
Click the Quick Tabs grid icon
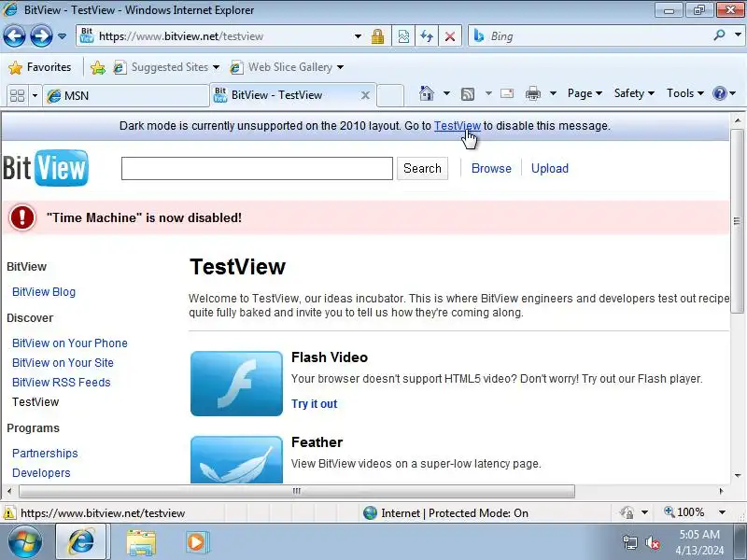17,95
